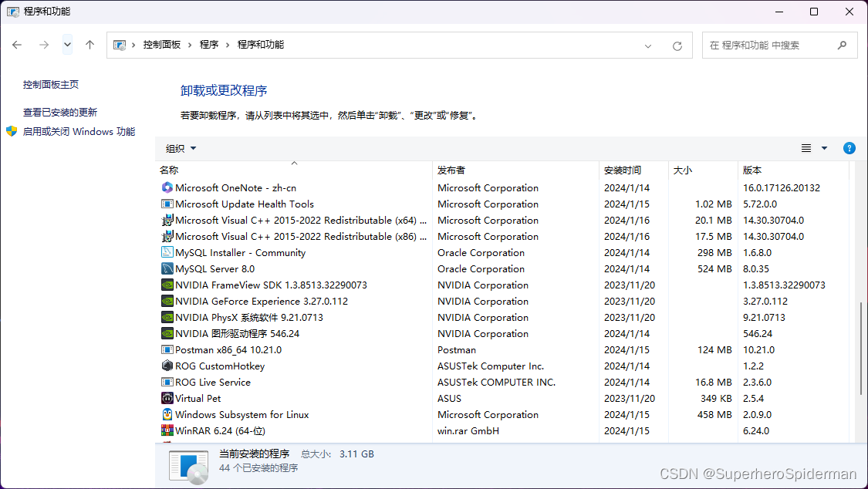The width and height of the screenshot is (868, 489).
Task: Click version 8.0.35 cell
Action: [x=755, y=269]
